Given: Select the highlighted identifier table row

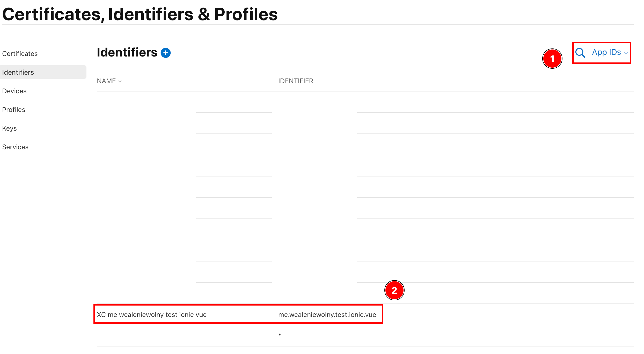Looking at the screenshot, I should tap(238, 314).
